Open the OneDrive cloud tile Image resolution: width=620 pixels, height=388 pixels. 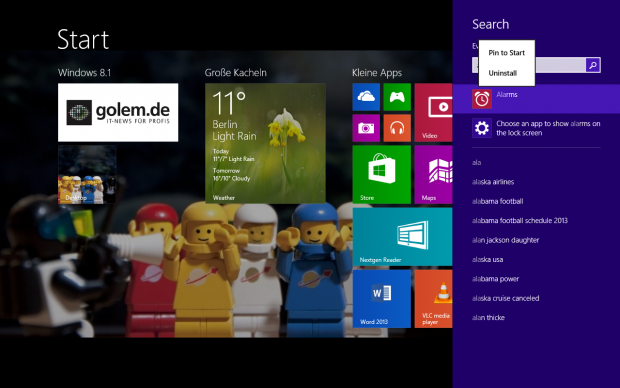click(x=366, y=97)
